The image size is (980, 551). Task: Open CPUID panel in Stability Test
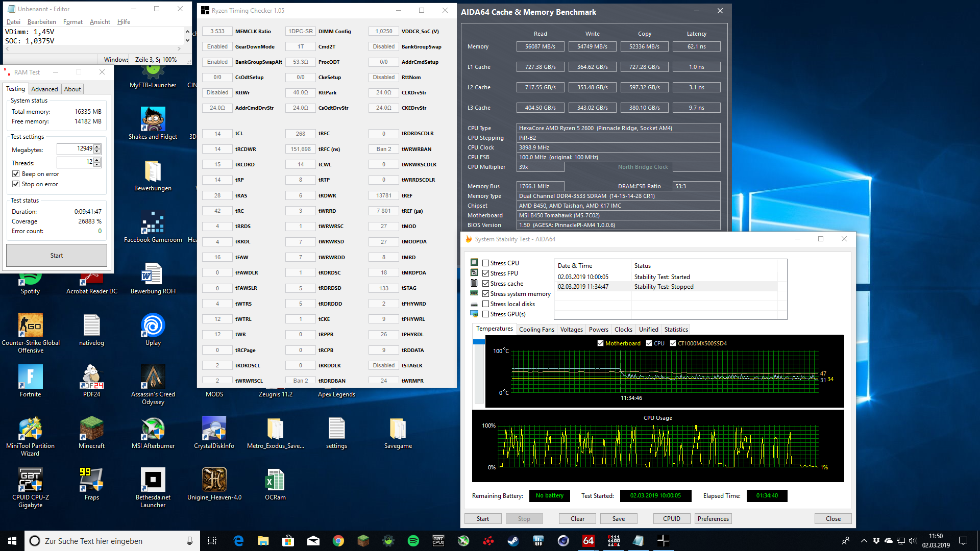coord(672,519)
